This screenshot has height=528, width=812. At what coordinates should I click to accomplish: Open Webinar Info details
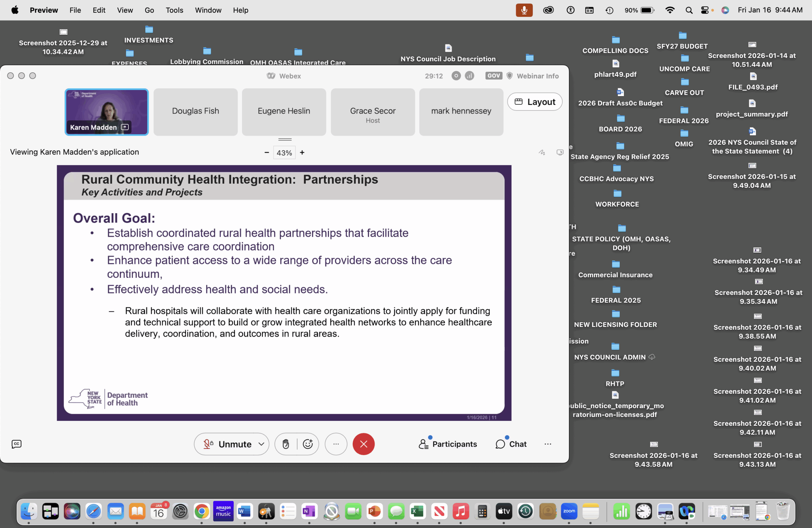tap(537, 76)
